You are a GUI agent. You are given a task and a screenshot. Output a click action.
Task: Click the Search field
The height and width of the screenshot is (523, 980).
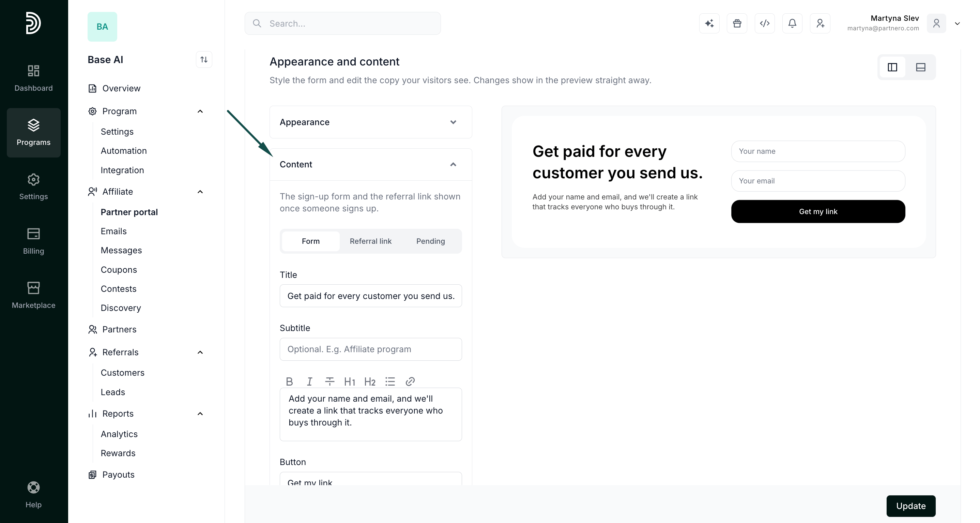[x=342, y=24]
